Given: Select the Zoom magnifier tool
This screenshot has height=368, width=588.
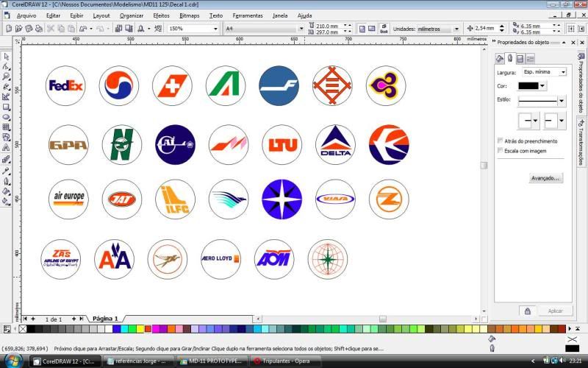Looking at the screenshot, I should [6, 77].
